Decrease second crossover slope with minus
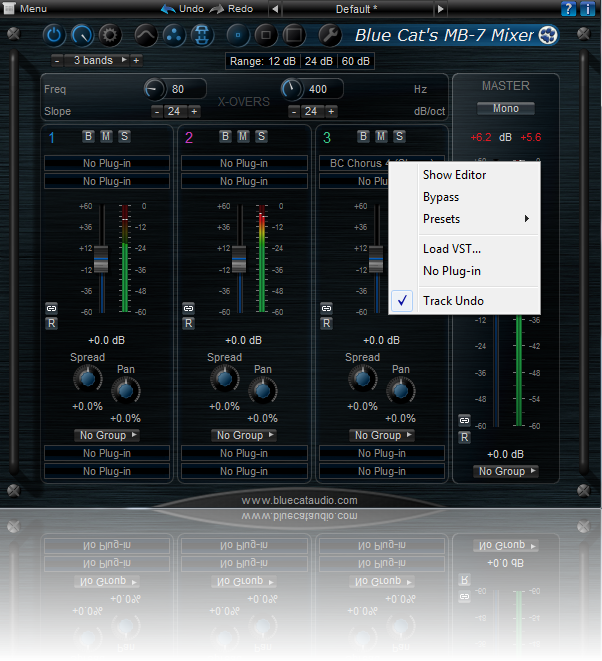Viewport: 602px width, 661px height. tap(294, 112)
